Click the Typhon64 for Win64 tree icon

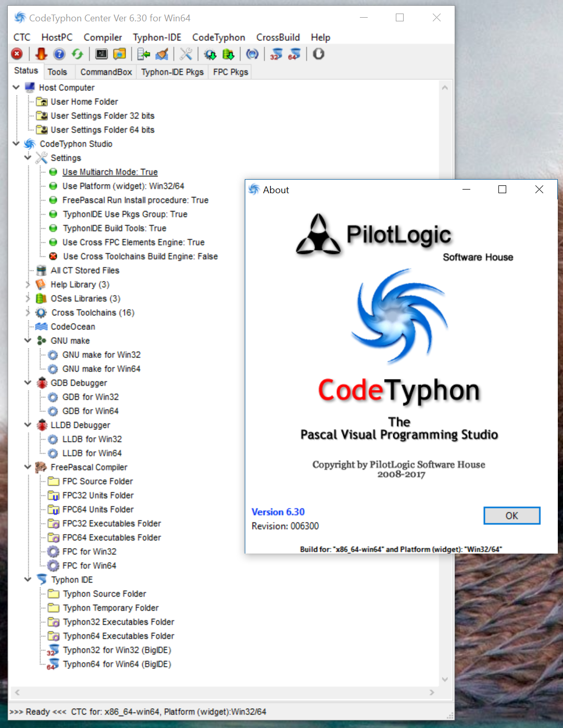(53, 664)
